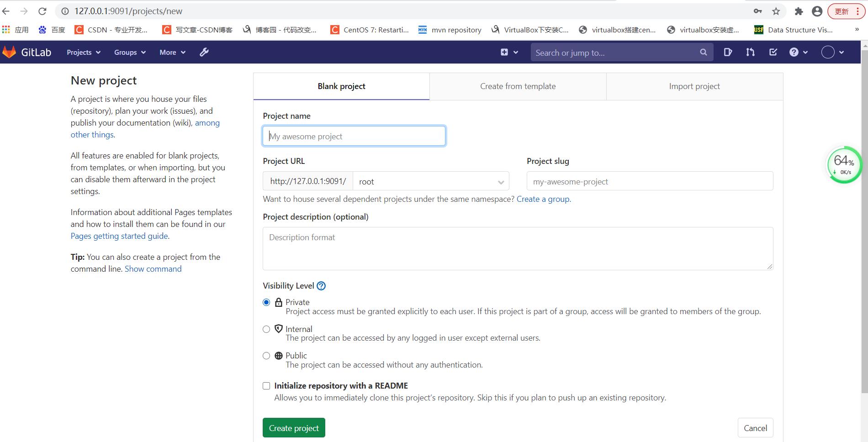The width and height of the screenshot is (868, 442).
Task: Click the Search or jump to field
Action: click(621, 53)
